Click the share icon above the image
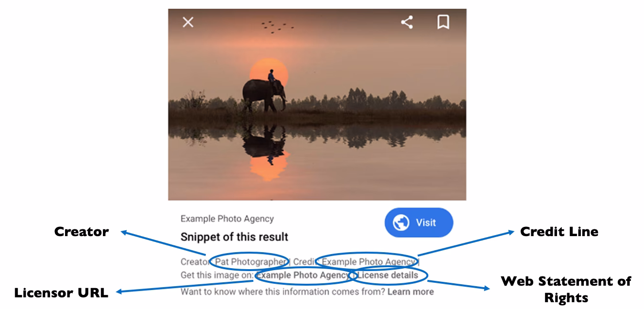Viewport: 644px width, 309px height. 407,22
